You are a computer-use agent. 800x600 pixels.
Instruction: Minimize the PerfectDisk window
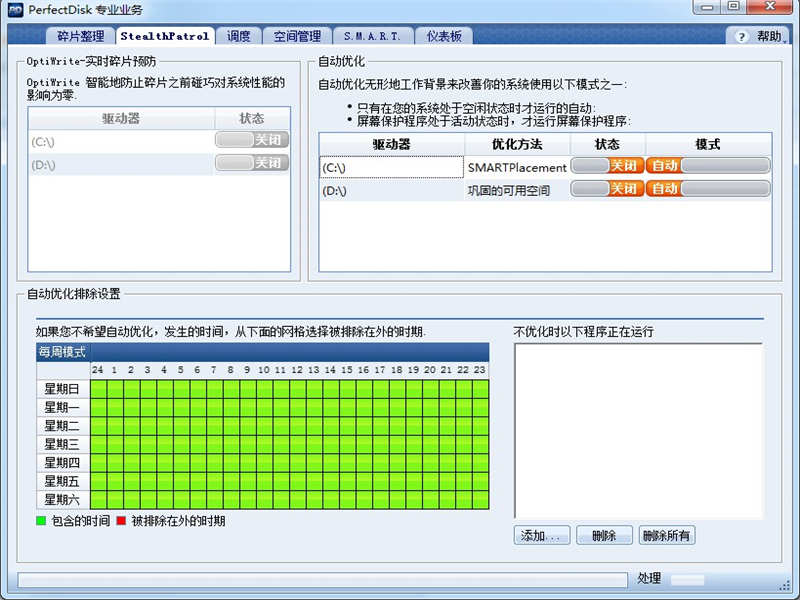click(707, 7)
